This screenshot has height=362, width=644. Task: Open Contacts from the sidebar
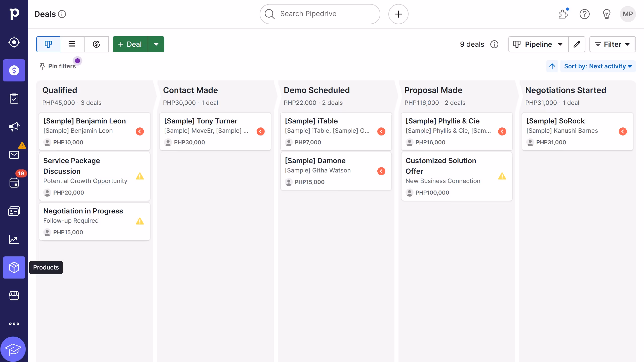coord(14,211)
